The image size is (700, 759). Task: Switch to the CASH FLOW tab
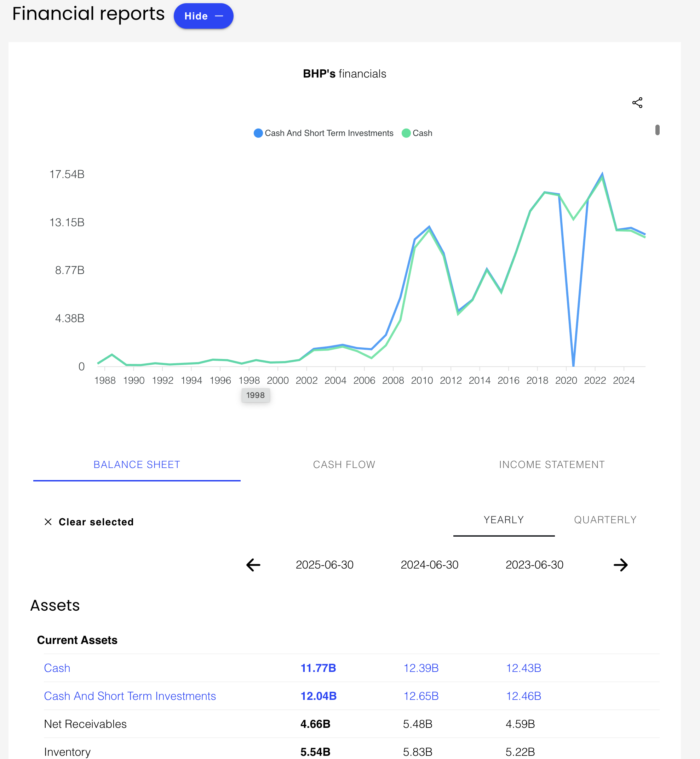[344, 464]
